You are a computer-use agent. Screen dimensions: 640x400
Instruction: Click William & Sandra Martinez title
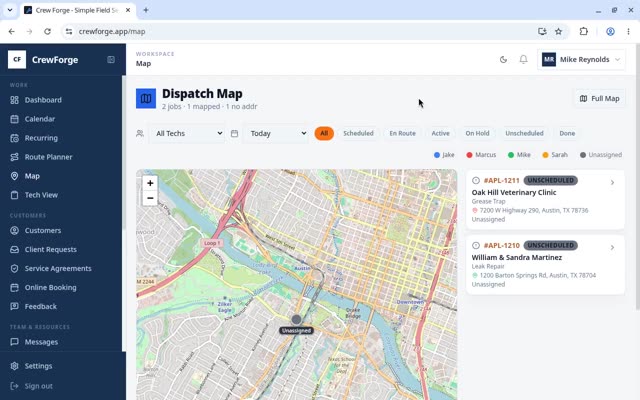(517, 258)
